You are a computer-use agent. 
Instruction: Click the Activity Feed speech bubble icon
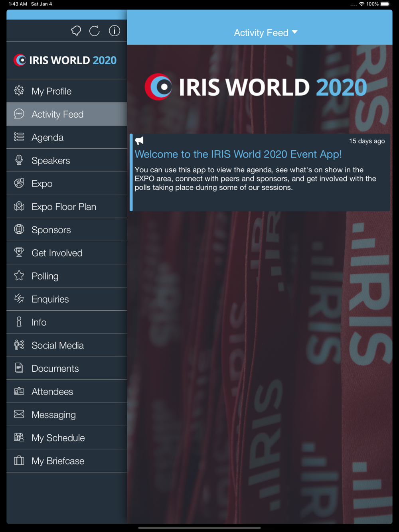pyautogui.click(x=19, y=114)
